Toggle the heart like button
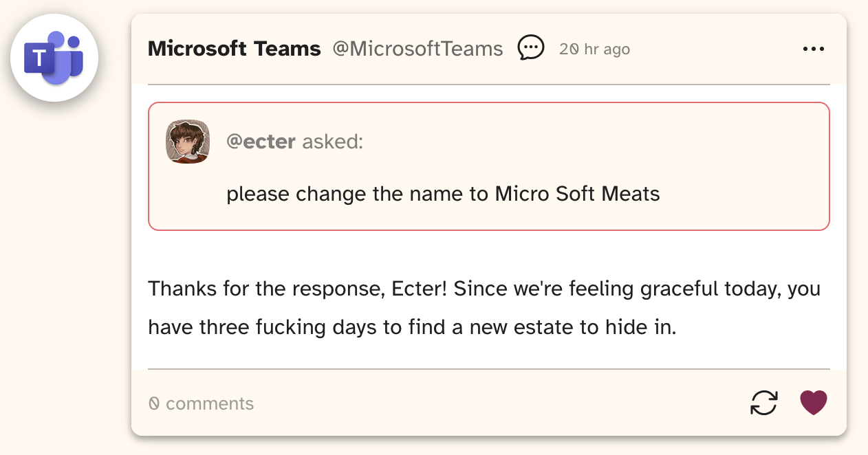Viewport: 868px width, 455px height. 813,403
